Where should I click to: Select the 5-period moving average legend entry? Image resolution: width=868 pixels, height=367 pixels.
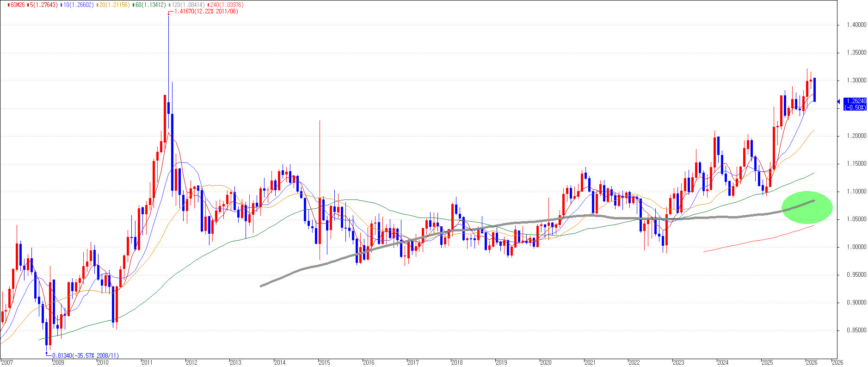tap(43, 5)
